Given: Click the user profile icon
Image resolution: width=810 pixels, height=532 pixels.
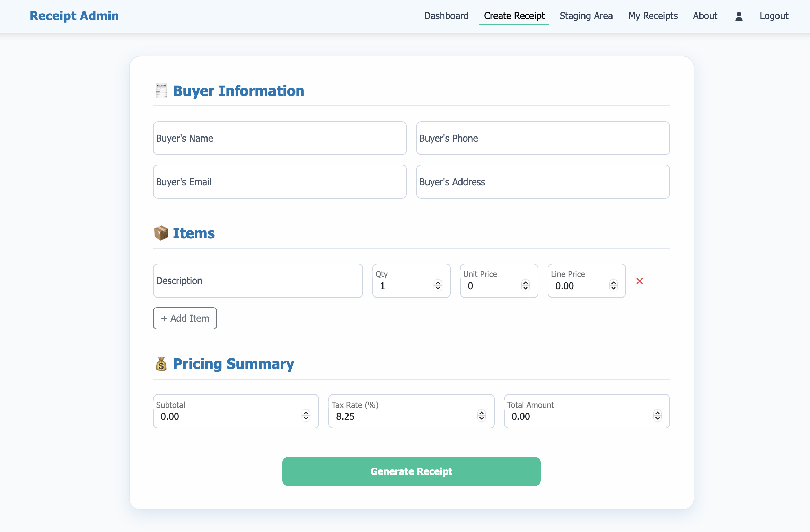Looking at the screenshot, I should (739, 16).
